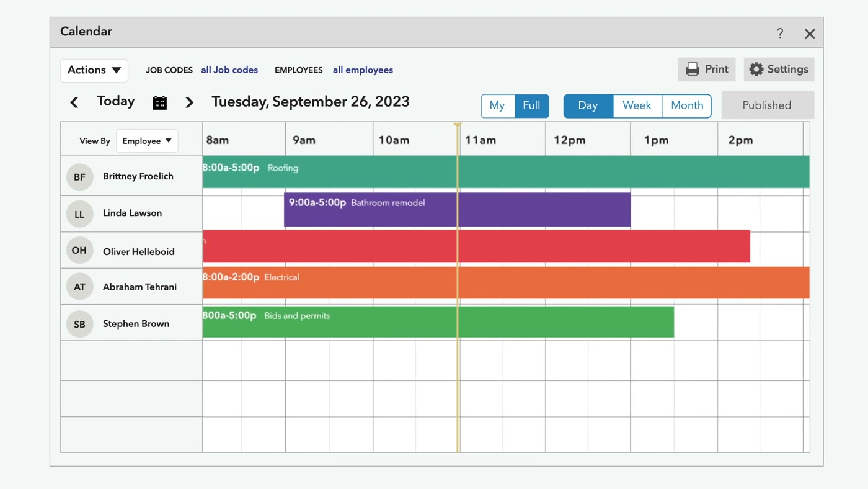Open Stephen's Bids and permits shift
The image size is (868, 489).
(x=438, y=321)
